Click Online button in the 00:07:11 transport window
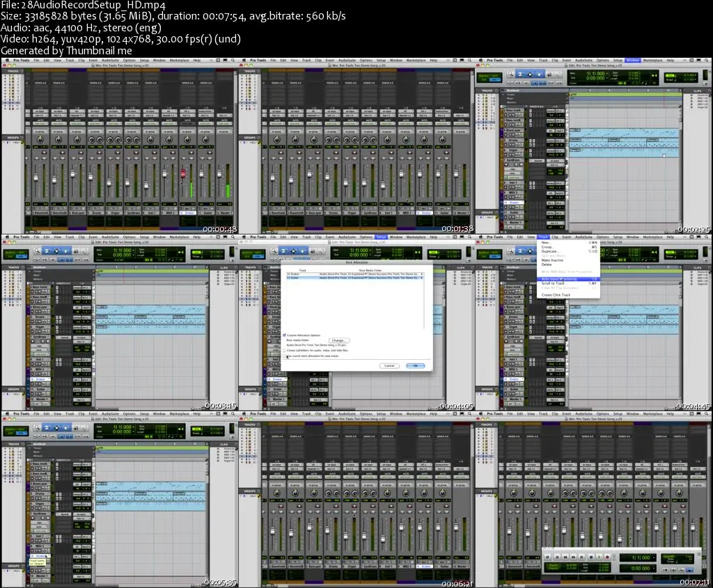The image size is (713, 588). coord(547,557)
